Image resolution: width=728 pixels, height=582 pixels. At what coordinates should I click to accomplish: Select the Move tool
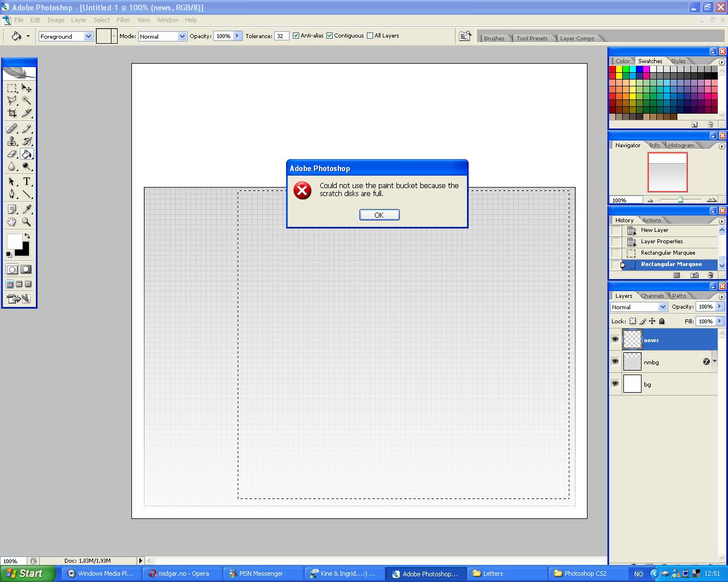(x=27, y=88)
